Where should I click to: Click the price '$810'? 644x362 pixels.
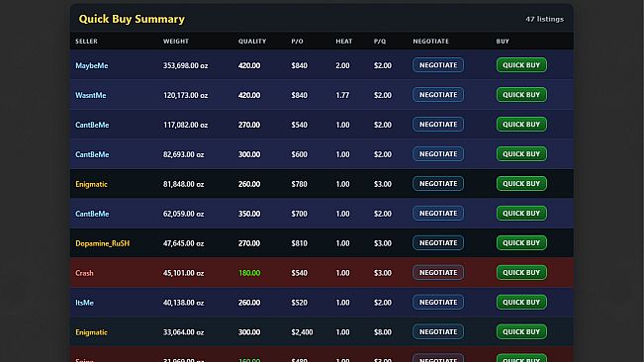[x=299, y=243]
